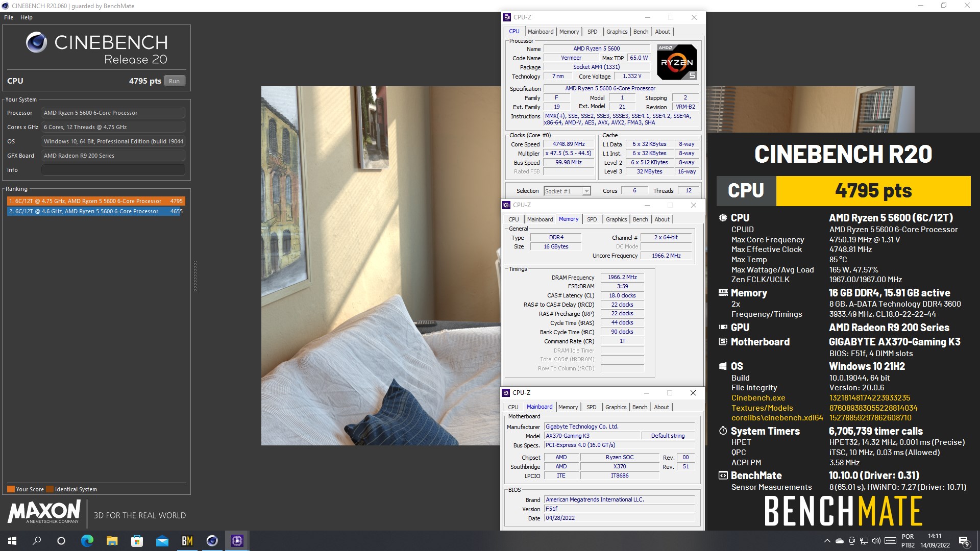The width and height of the screenshot is (980, 551).
Task: Switch to Mainboard tab in top CPU-Z window
Action: coord(541,32)
